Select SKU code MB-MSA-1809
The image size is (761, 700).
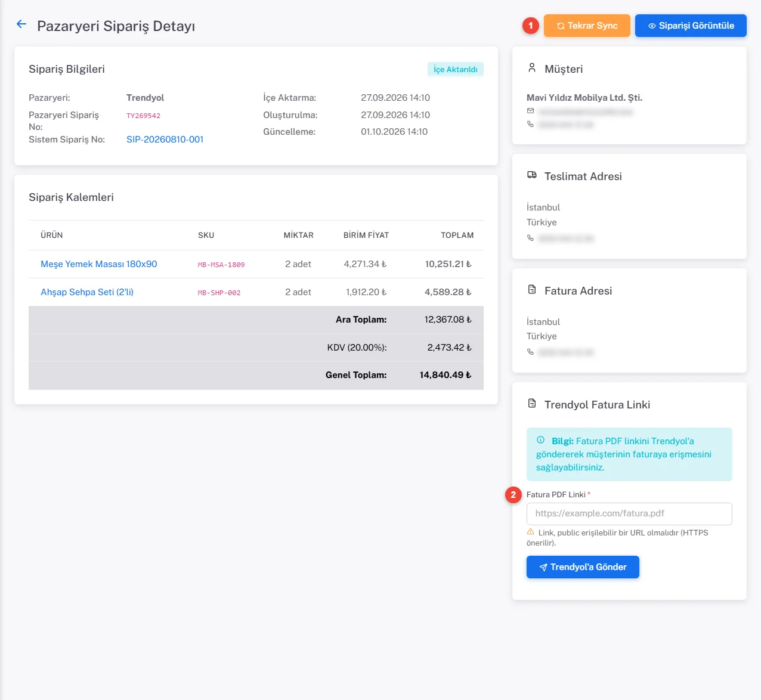(221, 265)
